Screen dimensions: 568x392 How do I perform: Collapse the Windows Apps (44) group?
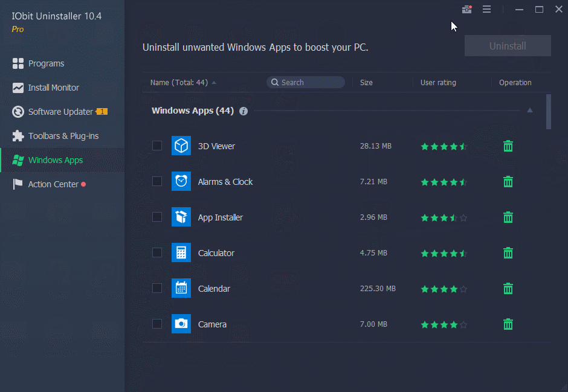pos(529,111)
